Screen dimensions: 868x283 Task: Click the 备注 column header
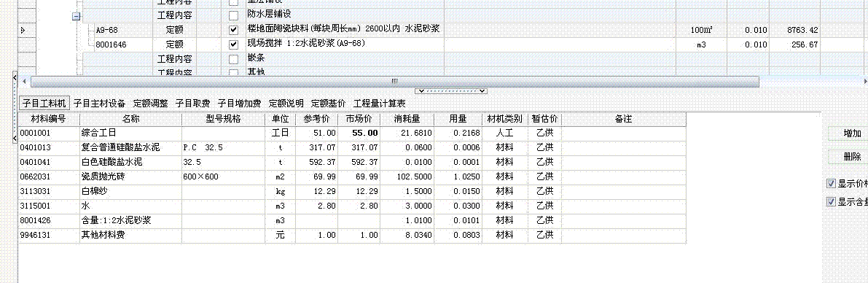[x=624, y=119]
